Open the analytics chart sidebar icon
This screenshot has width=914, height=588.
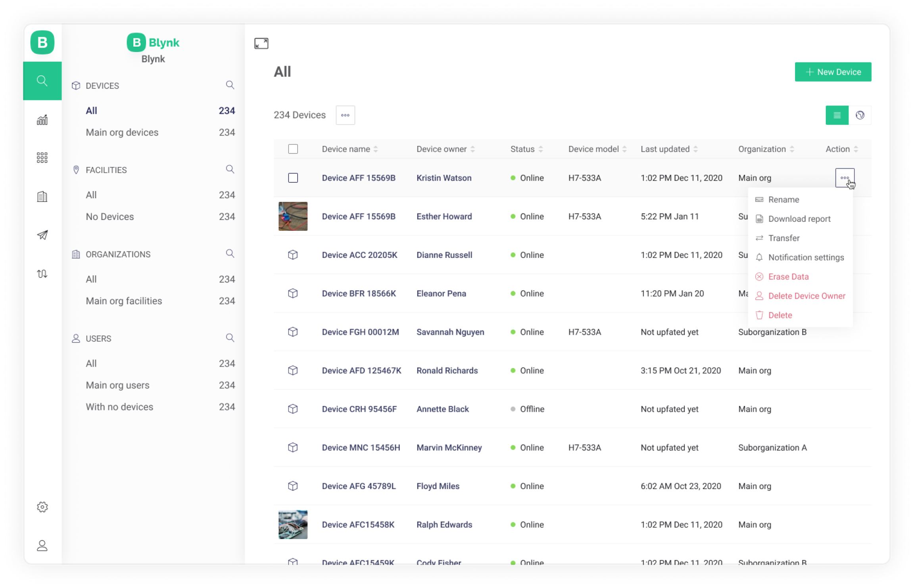pos(42,120)
